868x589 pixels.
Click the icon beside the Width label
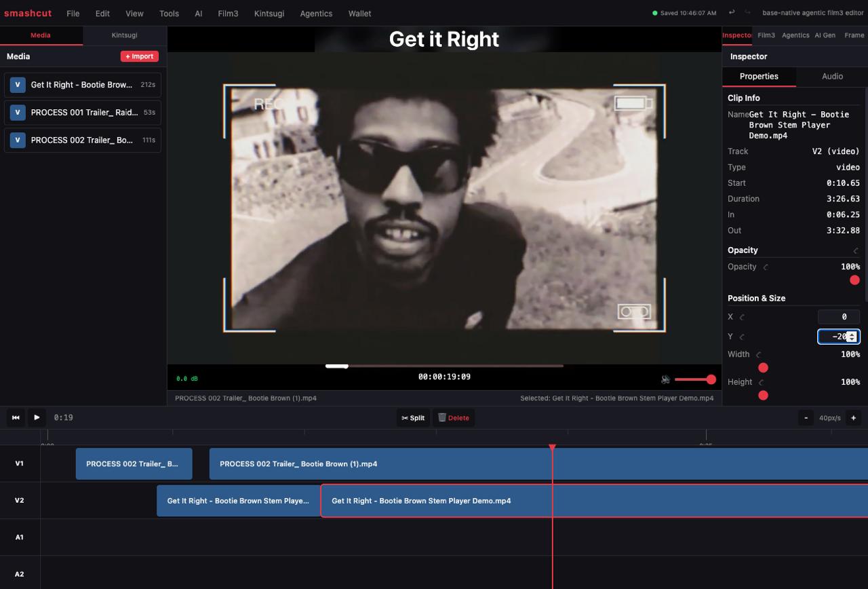(x=759, y=354)
